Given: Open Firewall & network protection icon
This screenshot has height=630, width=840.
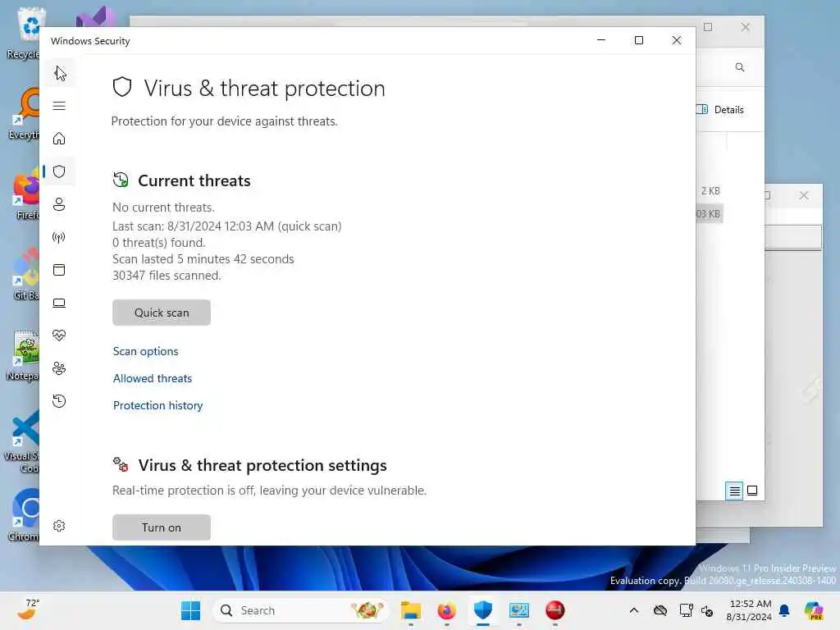Looking at the screenshot, I should click(59, 237).
